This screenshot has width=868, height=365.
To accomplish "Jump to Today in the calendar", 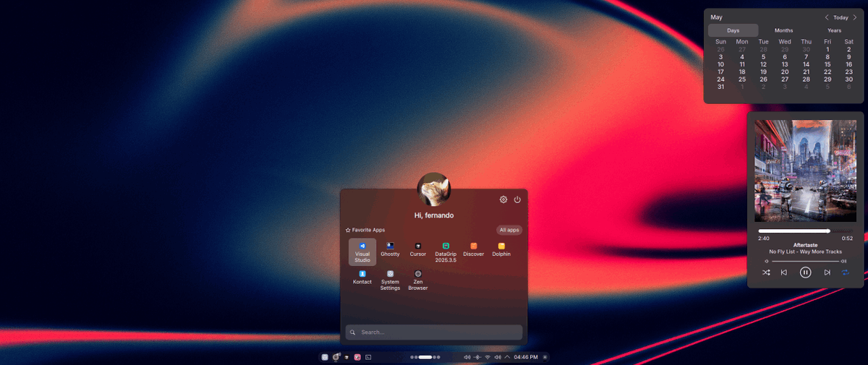I will click(x=841, y=17).
